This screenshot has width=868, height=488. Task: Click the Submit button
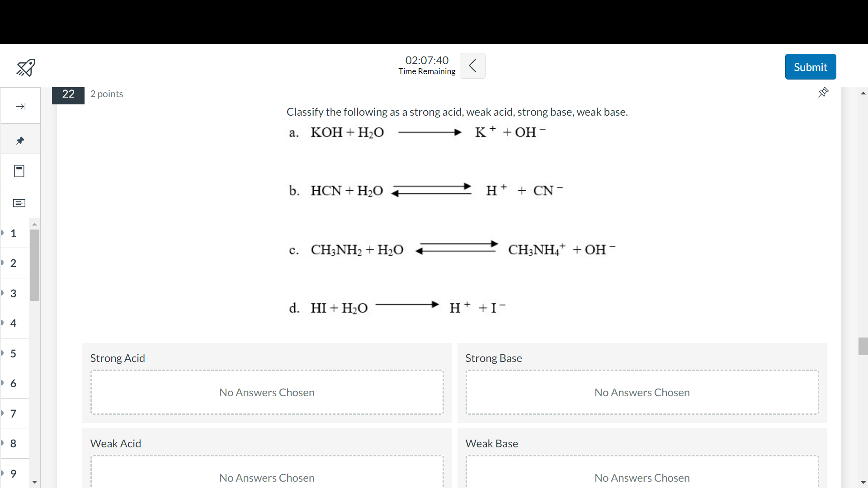click(x=810, y=66)
